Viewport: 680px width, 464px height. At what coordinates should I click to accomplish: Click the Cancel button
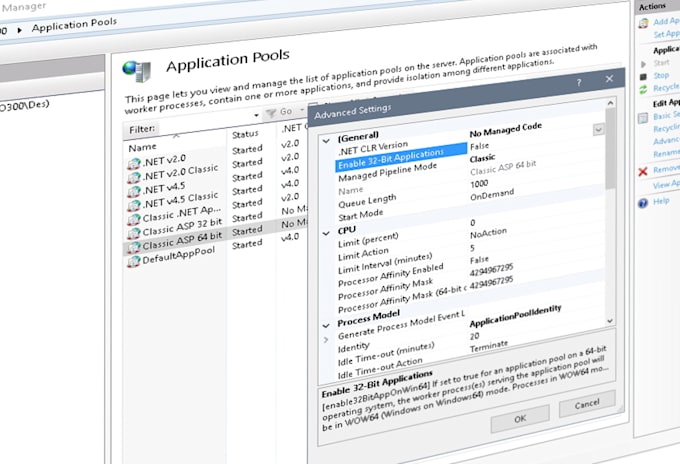[587, 404]
